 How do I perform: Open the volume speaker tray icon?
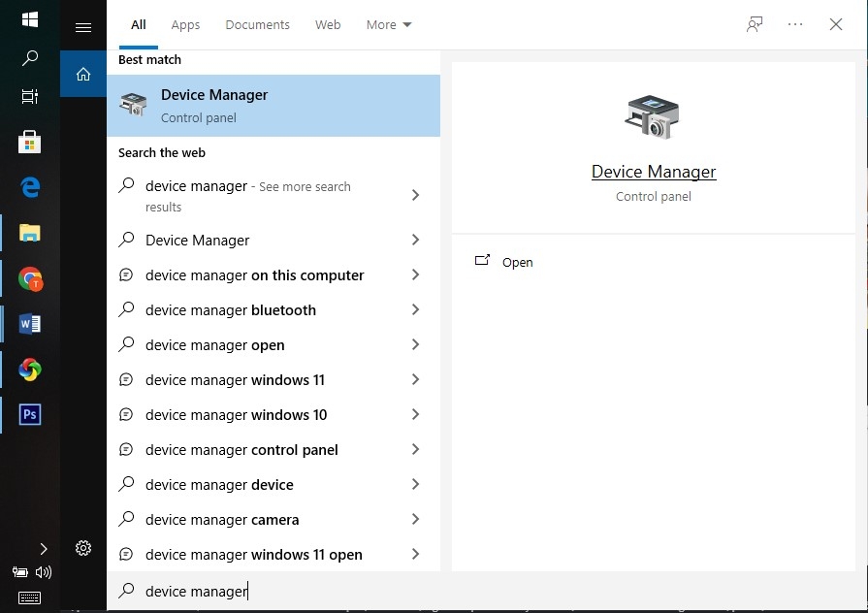[x=44, y=572]
